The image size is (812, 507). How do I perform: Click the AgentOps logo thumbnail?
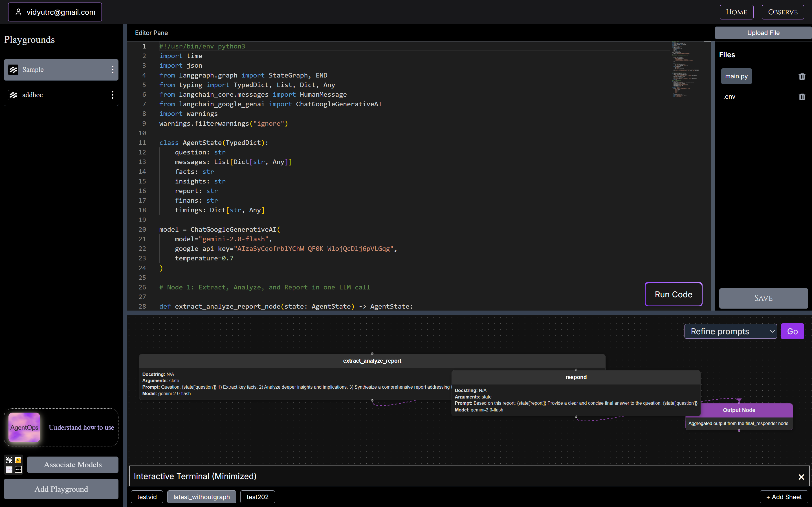pos(24,427)
